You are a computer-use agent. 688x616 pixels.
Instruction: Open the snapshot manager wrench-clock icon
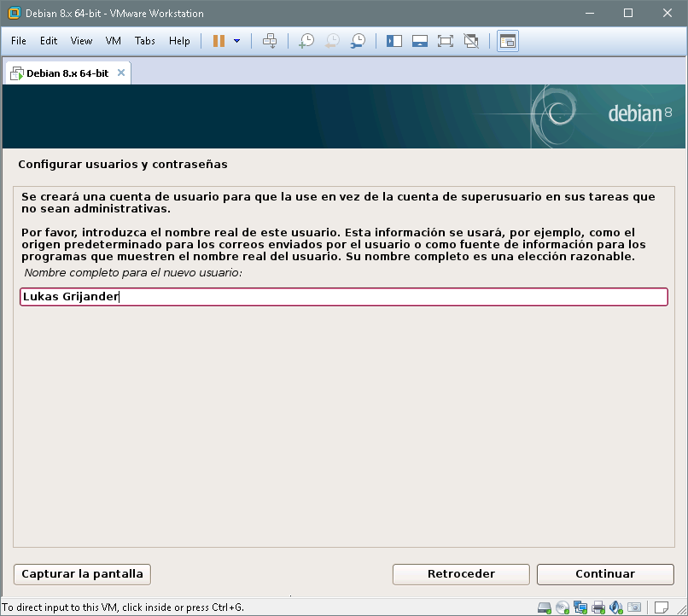[x=359, y=41]
